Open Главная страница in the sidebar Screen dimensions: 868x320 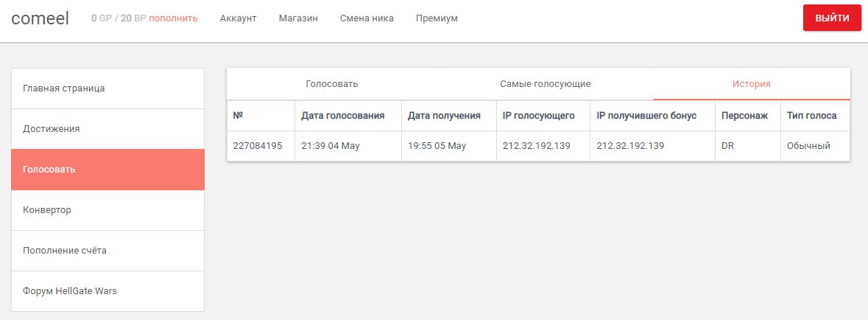coord(108,88)
